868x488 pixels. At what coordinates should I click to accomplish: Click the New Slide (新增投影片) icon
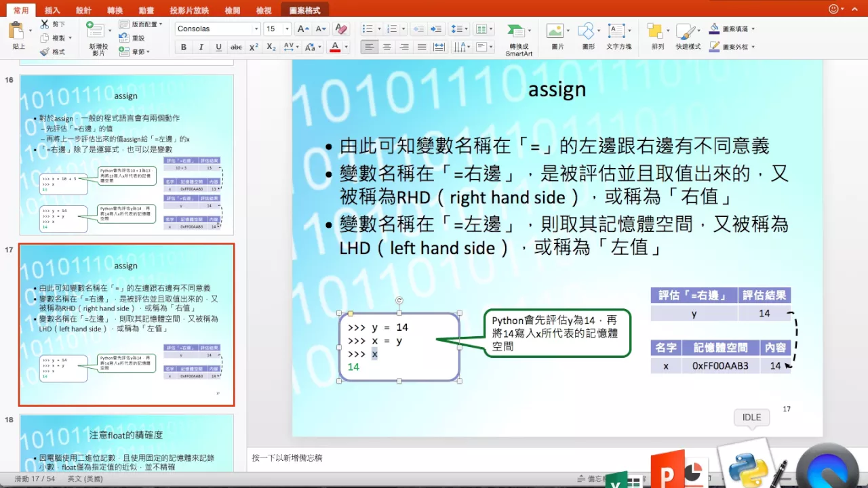pyautogui.click(x=96, y=30)
